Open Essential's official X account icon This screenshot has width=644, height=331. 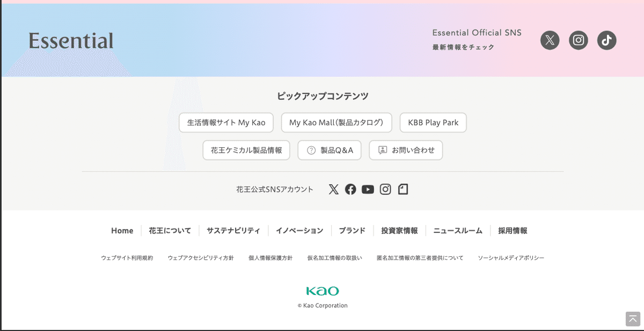(550, 40)
